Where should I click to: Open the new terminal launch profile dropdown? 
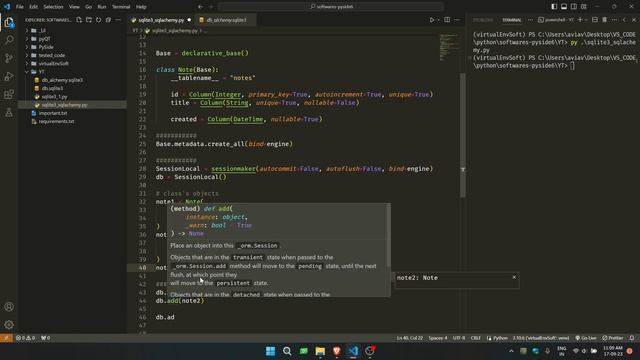(x=586, y=20)
